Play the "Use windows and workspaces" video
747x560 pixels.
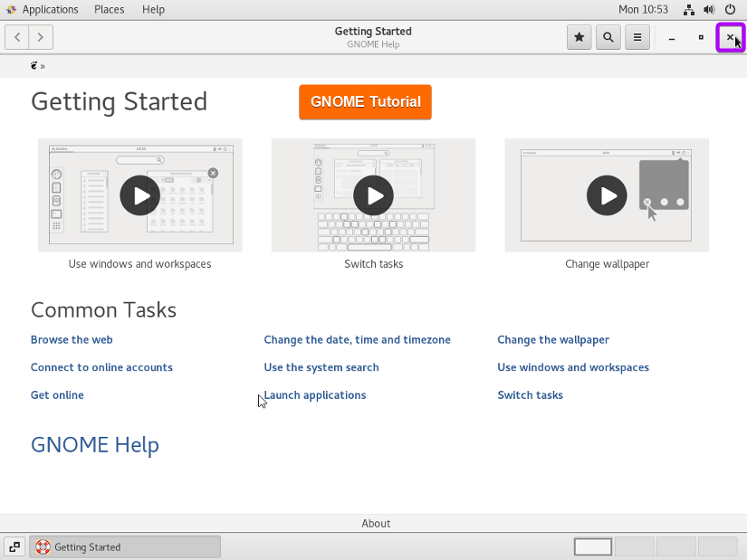[x=140, y=195]
